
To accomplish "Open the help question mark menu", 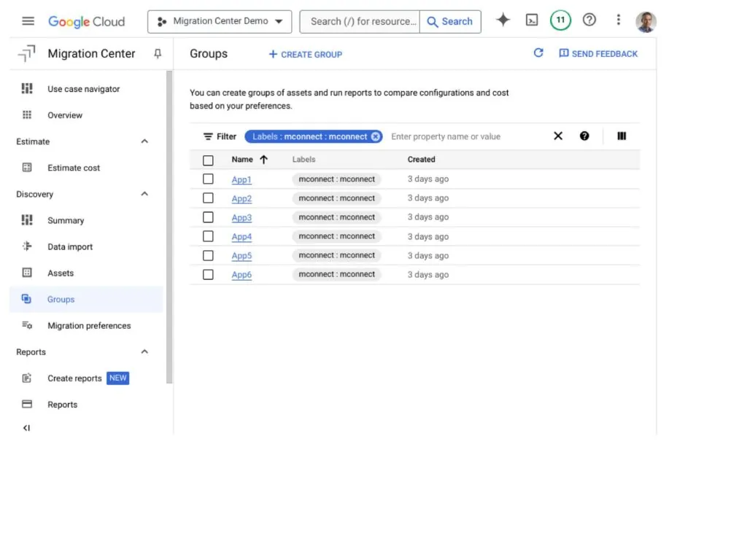I will tap(589, 20).
